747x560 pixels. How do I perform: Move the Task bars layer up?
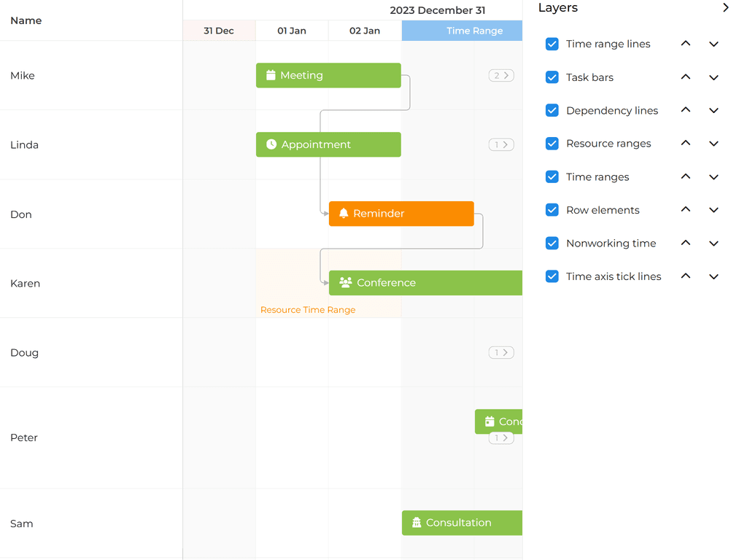(x=685, y=77)
